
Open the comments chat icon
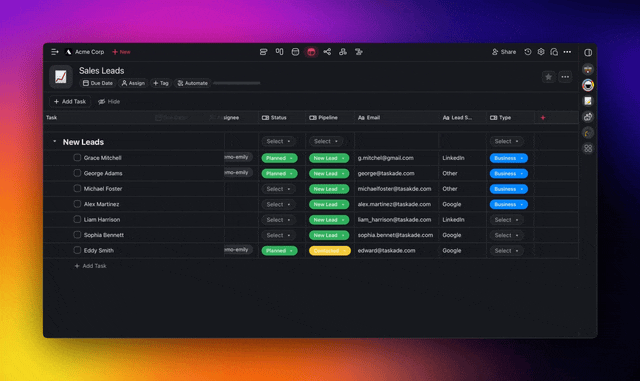554,52
